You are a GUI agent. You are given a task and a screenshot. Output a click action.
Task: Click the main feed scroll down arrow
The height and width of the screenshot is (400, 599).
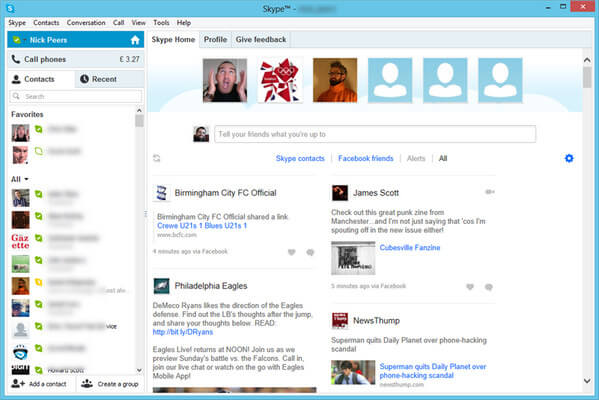tap(587, 381)
